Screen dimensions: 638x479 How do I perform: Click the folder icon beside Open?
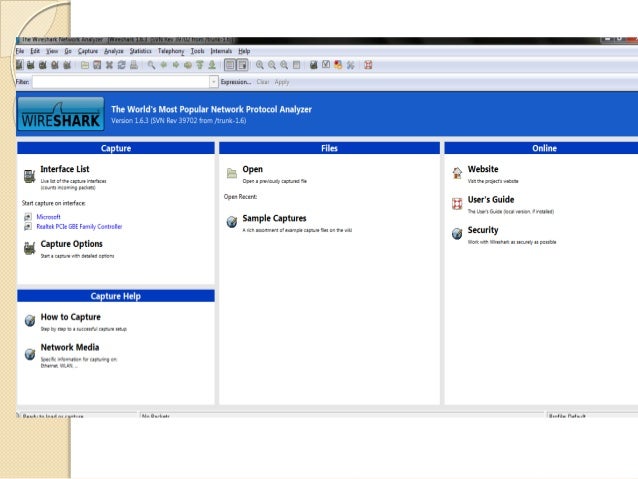[232, 173]
